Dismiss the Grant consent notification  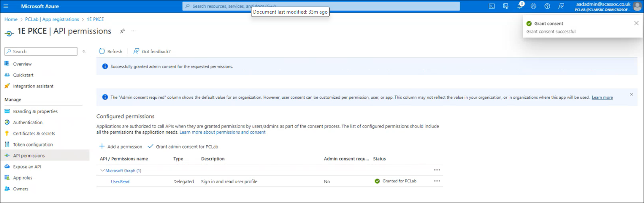coord(636,24)
